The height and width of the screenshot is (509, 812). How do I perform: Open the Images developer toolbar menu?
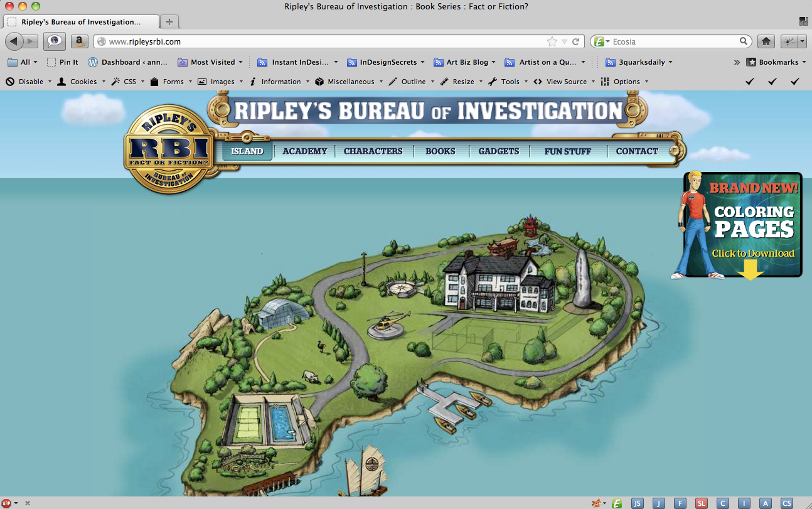pos(220,82)
